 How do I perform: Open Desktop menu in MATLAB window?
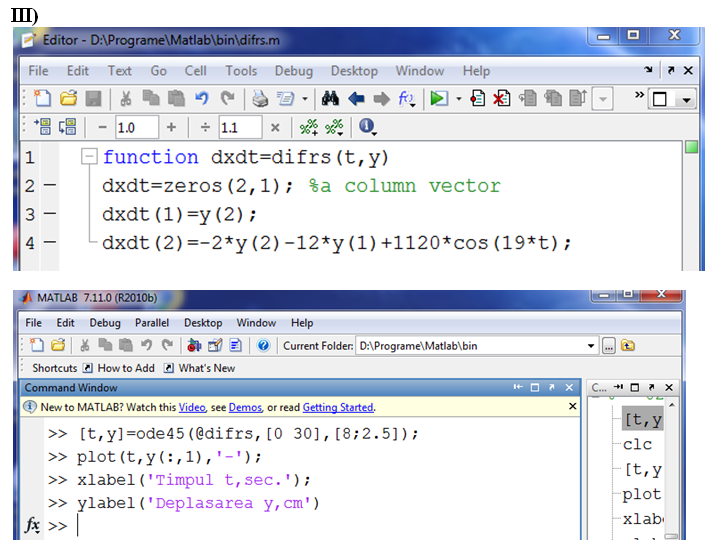click(203, 323)
